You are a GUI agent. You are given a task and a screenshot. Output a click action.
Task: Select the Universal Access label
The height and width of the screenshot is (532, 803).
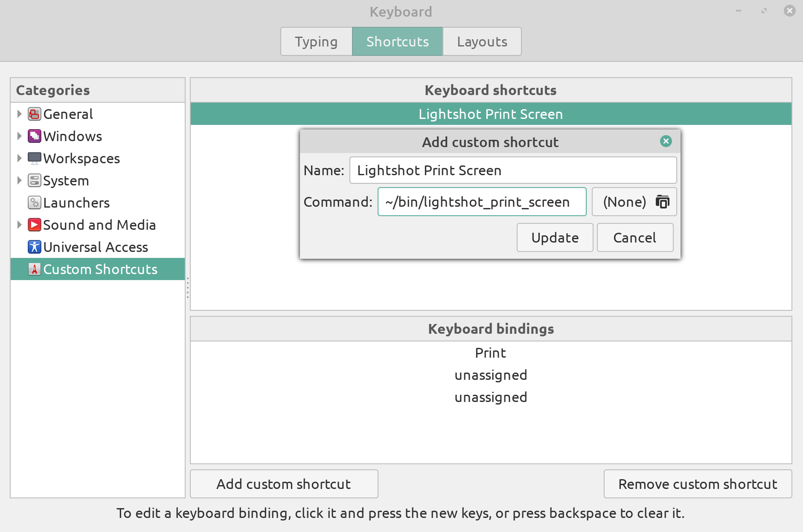[96, 247]
